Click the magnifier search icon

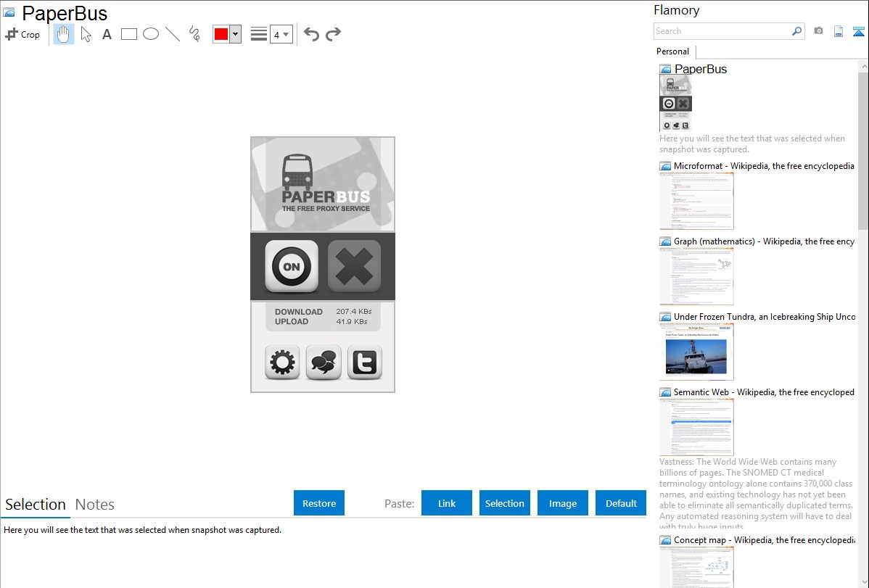(x=797, y=32)
